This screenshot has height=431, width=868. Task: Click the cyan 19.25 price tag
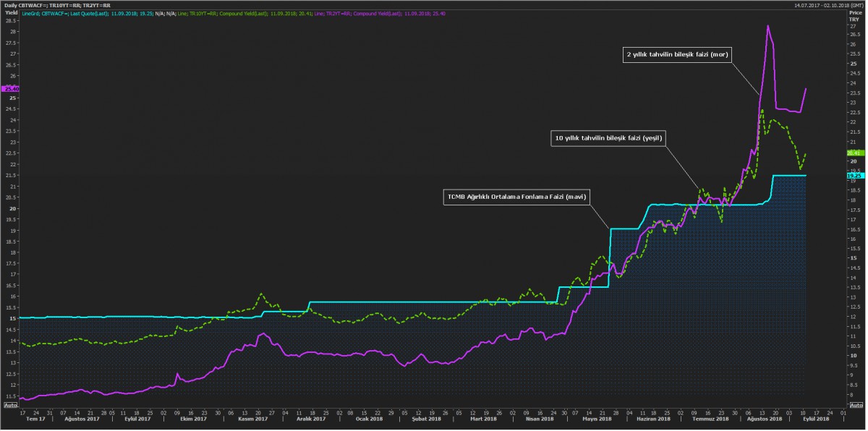coord(854,176)
